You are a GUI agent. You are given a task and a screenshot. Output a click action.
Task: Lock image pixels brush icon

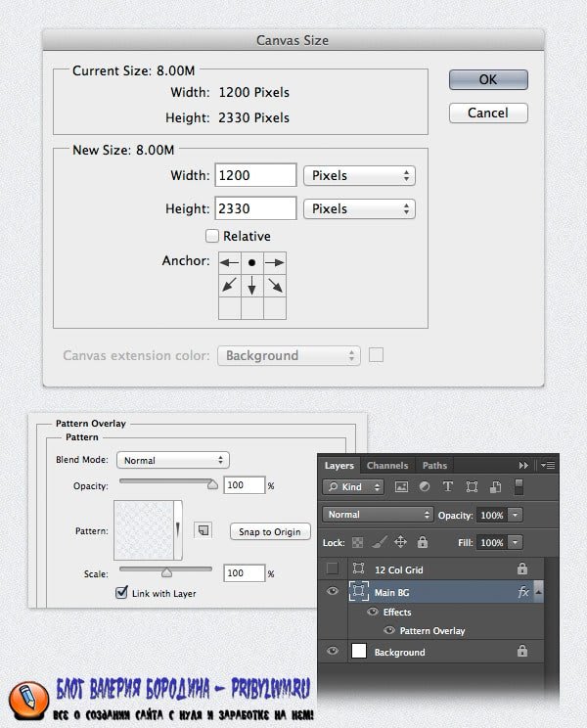click(380, 542)
